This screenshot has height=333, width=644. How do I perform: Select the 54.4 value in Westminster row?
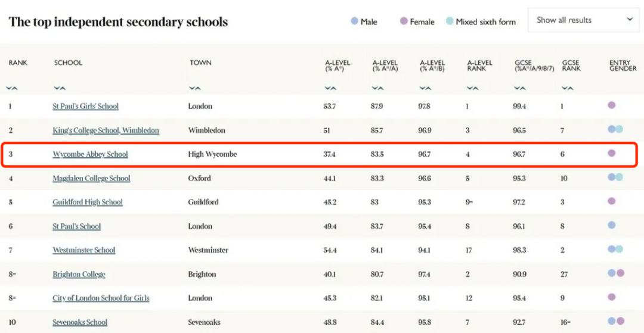point(330,250)
